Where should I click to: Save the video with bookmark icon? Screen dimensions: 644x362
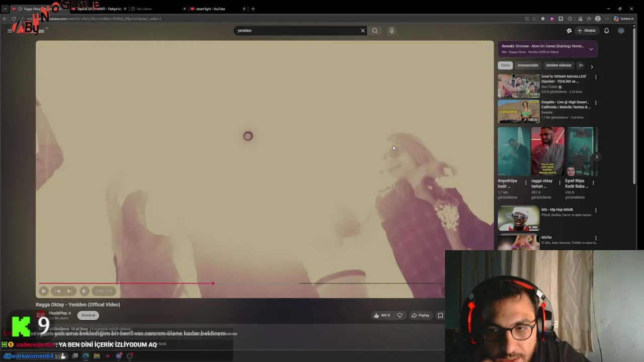(440, 315)
